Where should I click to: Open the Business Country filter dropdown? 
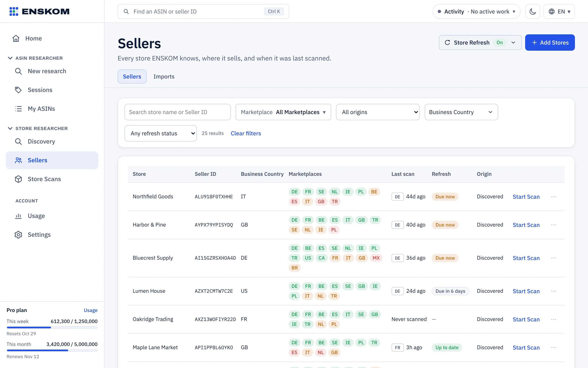(461, 112)
